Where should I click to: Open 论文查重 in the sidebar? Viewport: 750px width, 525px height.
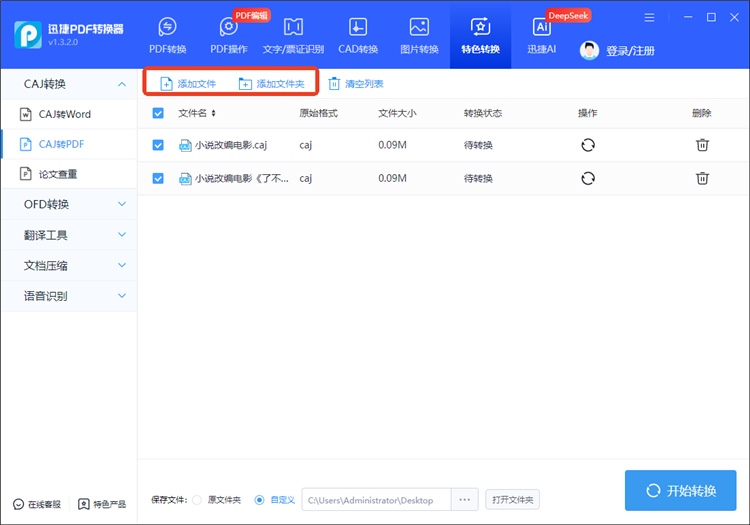tap(58, 174)
